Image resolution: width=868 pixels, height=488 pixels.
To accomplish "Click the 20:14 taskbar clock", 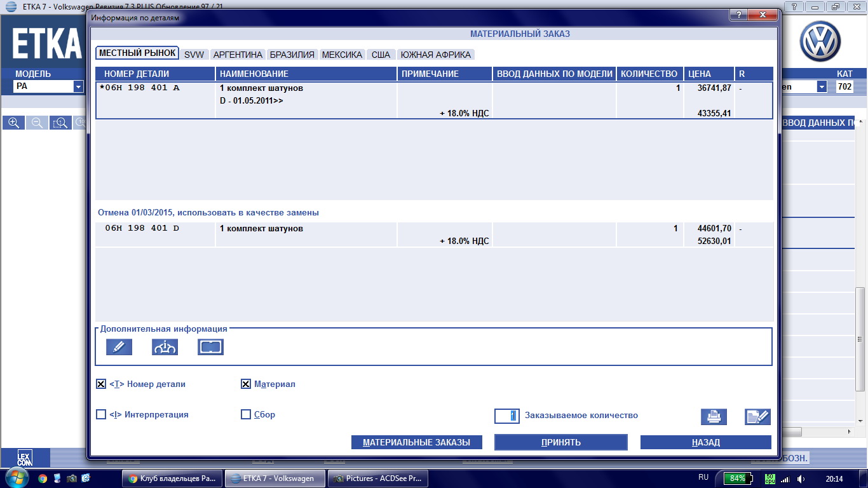I will [x=835, y=478].
